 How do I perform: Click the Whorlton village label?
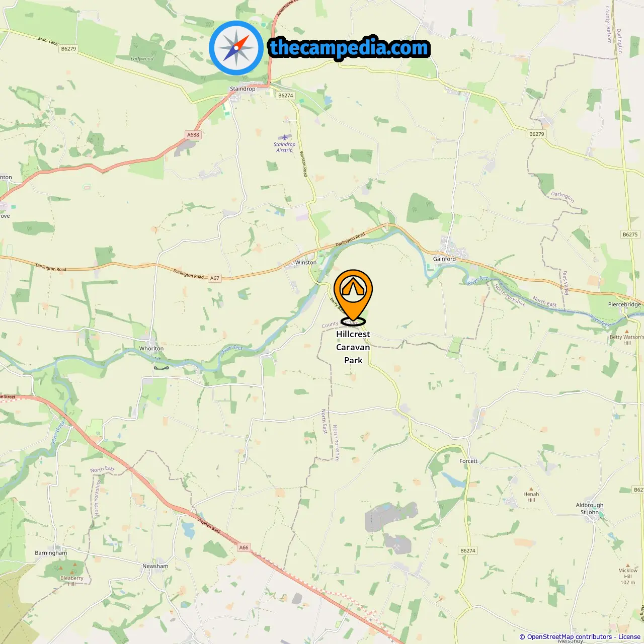tap(151, 349)
